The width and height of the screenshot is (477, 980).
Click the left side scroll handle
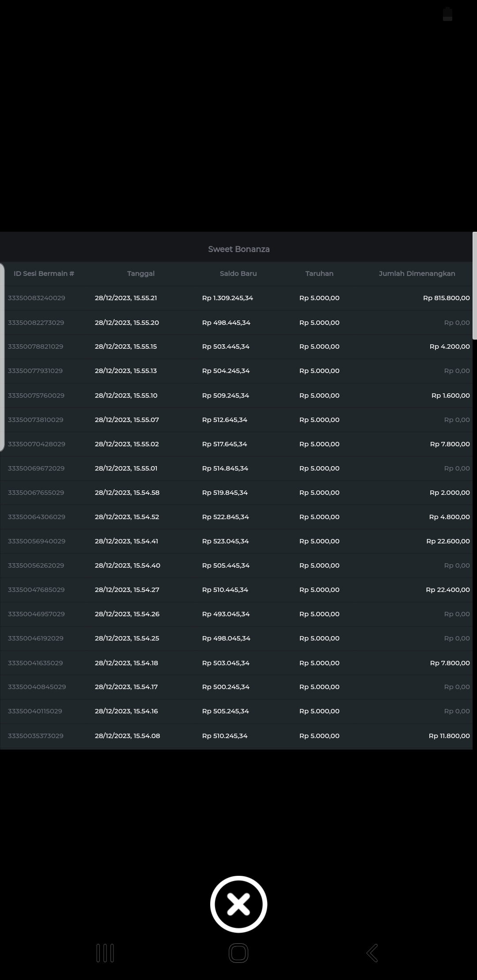(x=2, y=357)
